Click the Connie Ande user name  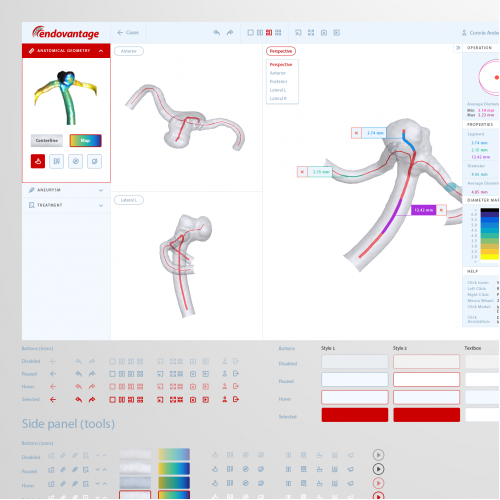point(484,33)
